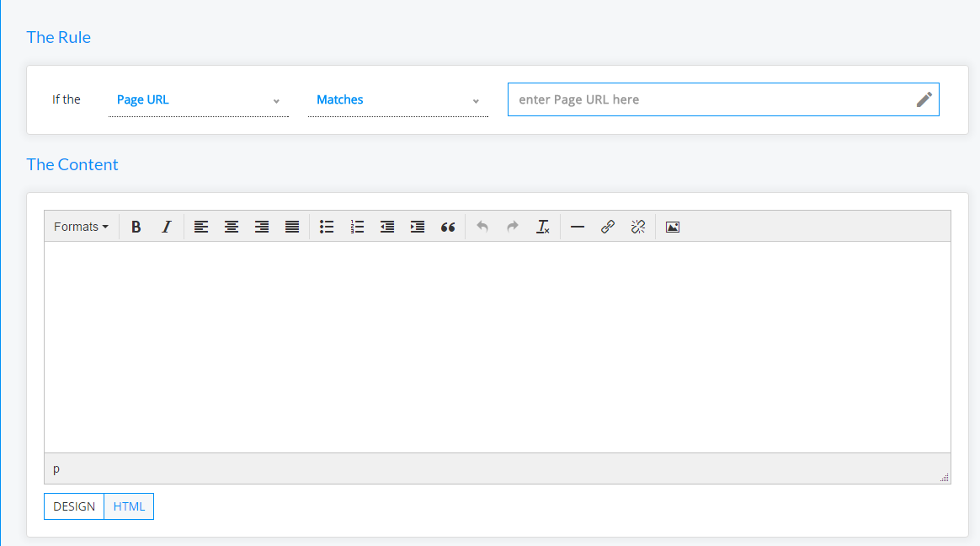
Task: Switch to the DESIGN editor tab
Action: [74, 506]
